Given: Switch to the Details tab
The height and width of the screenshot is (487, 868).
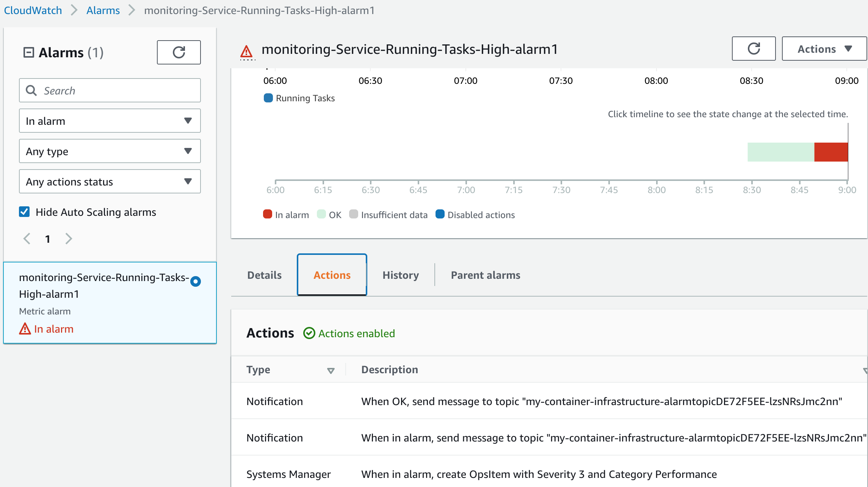Looking at the screenshot, I should click(x=264, y=275).
